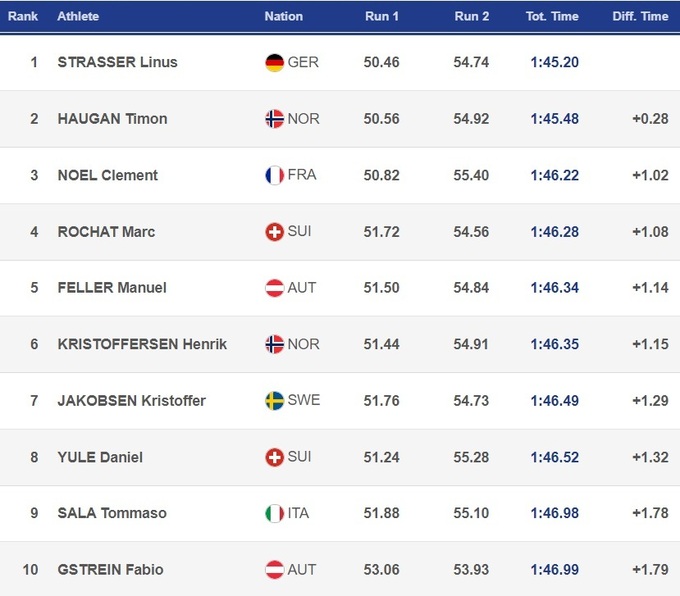Click the Swedish flag icon beside SWE
Screen dimensions: 680x596
[274, 400]
